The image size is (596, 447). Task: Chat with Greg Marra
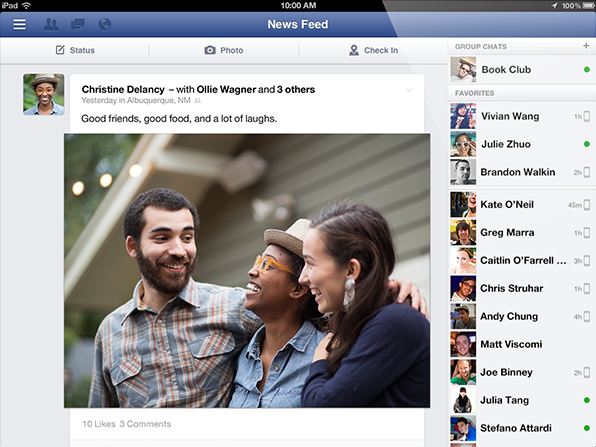point(522,233)
